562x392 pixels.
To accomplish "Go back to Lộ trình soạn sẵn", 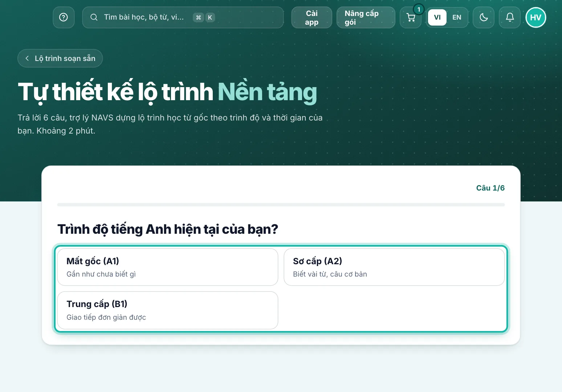I will tap(60, 58).
